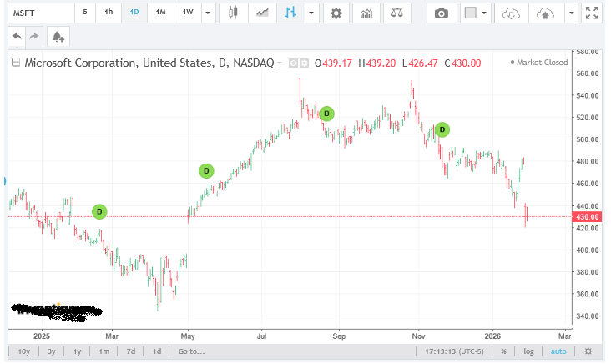Set range to 1y
The height and width of the screenshot is (364, 611).
(x=77, y=351)
